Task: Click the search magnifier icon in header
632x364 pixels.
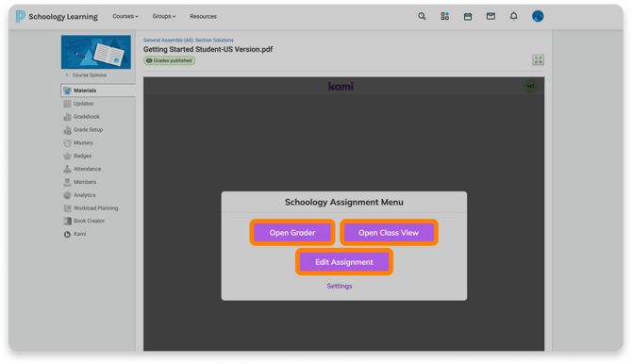Action: [x=422, y=16]
